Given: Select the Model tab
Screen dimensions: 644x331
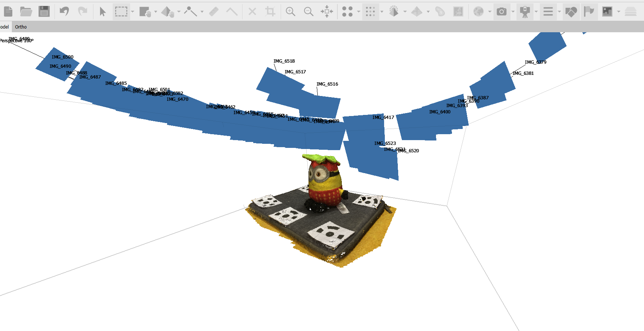Looking at the screenshot, I should pyautogui.click(x=4, y=27).
